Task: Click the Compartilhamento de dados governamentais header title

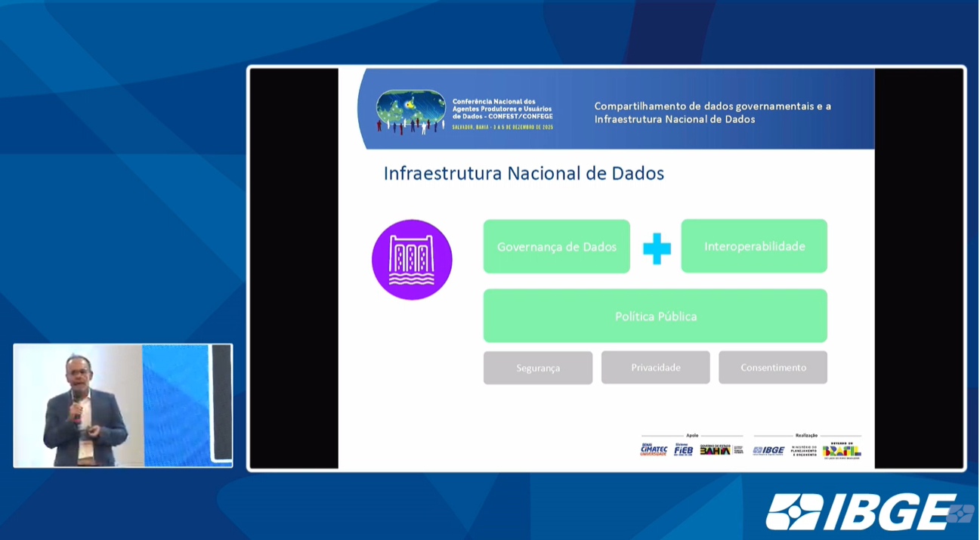Action: click(x=713, y=113)
